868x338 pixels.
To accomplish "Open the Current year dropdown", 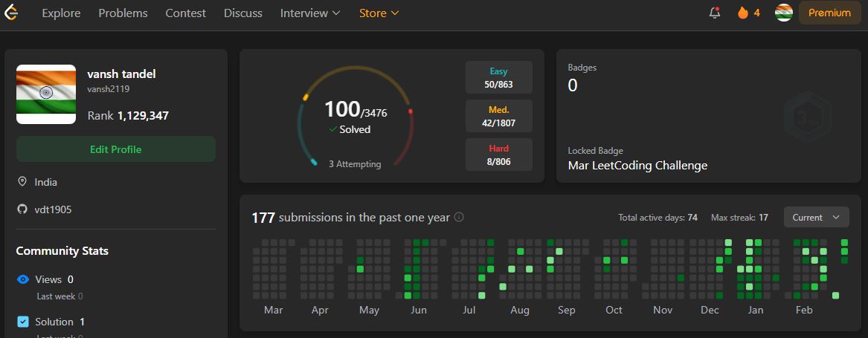I will 816,218.
